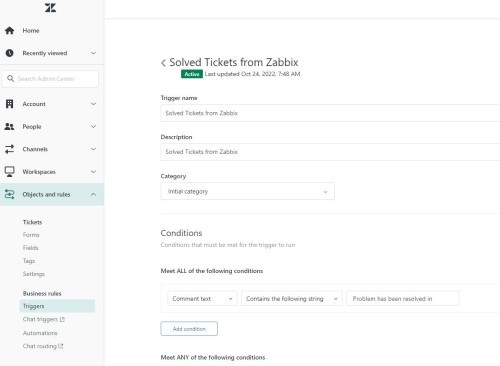Open Home in sidebar

[31, 31]
